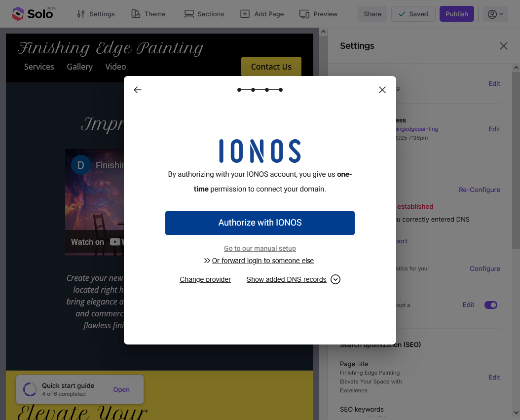Click the IONOS logo
Screen dimensions: 520x420
(x=260, y=151)
